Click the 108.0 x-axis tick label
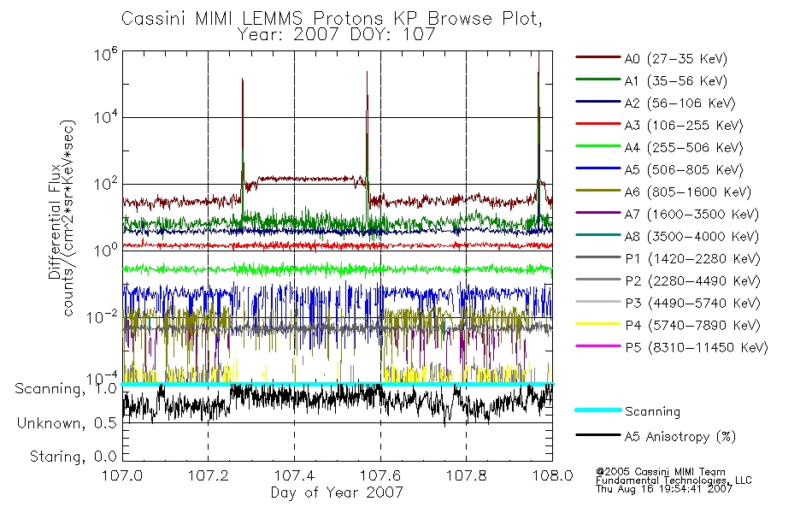The width and height of the screenshot is (812, 513). click(x=552, y=475)
